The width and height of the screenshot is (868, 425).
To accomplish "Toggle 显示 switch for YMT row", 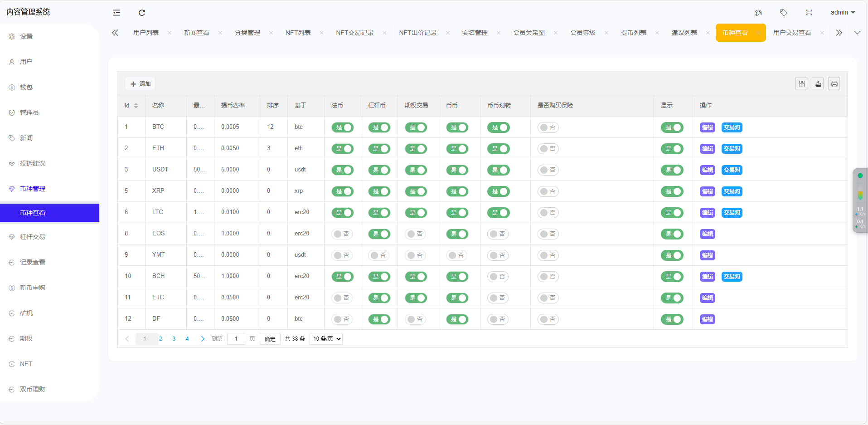I will pos(672,255).
